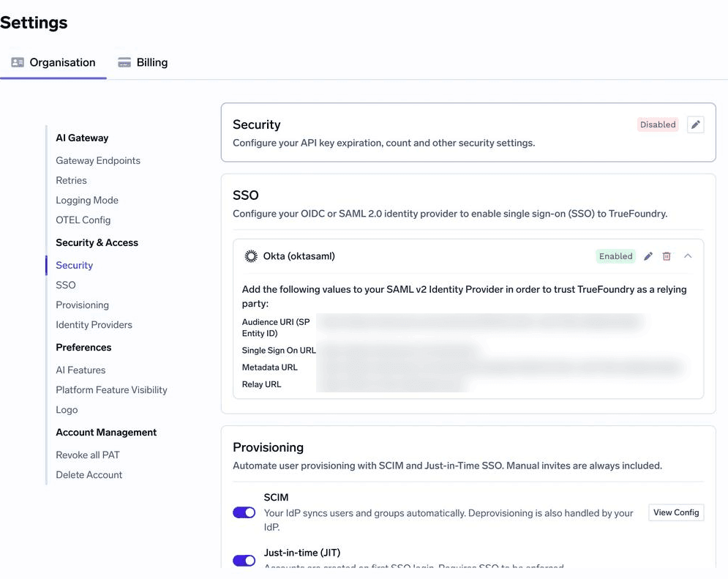This screenshot has width=728, height=579.
Task: Click the Audience URI (SP Entity ID) label
Action: click(276, 327)
